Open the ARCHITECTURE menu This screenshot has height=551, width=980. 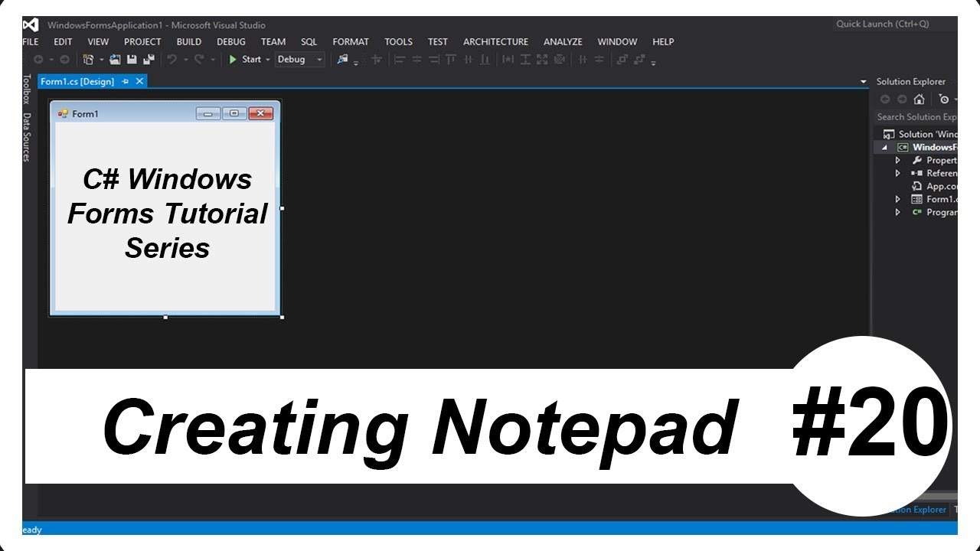click(495, 41)
